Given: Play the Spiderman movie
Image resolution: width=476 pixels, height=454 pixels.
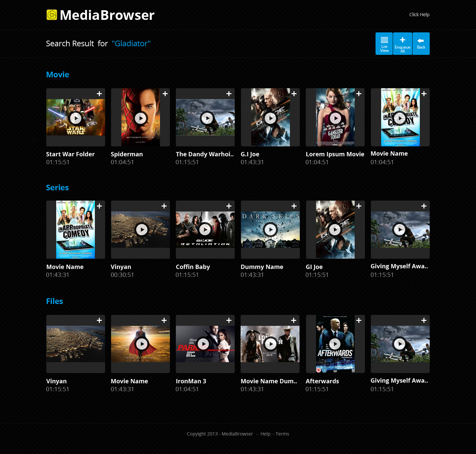Looking at the screenshot, I should 141,118.
